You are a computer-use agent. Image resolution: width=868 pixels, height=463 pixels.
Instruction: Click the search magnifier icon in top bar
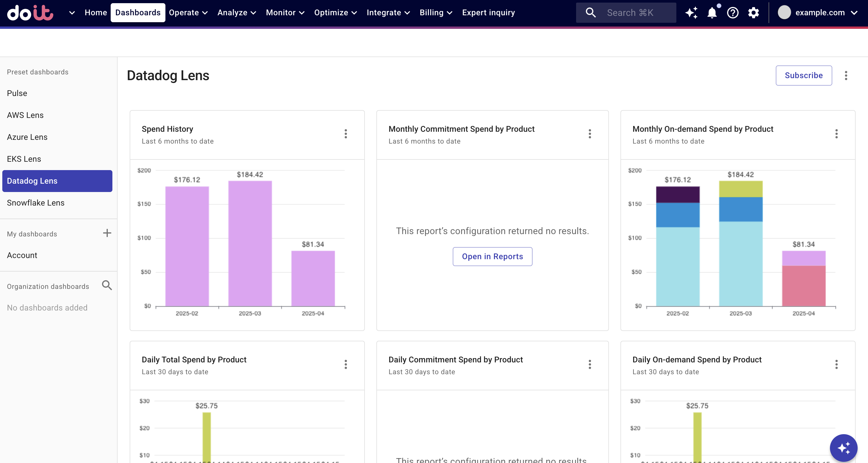point(591,13)
